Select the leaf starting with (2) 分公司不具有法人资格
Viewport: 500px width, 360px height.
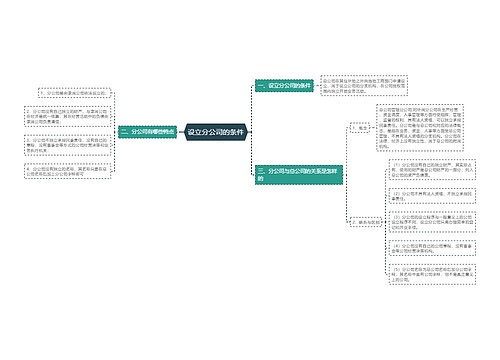tap(432, 196)
